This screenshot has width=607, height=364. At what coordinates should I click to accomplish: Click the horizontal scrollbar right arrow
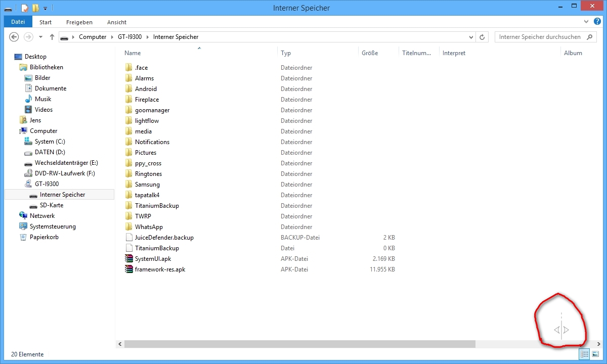599,344
